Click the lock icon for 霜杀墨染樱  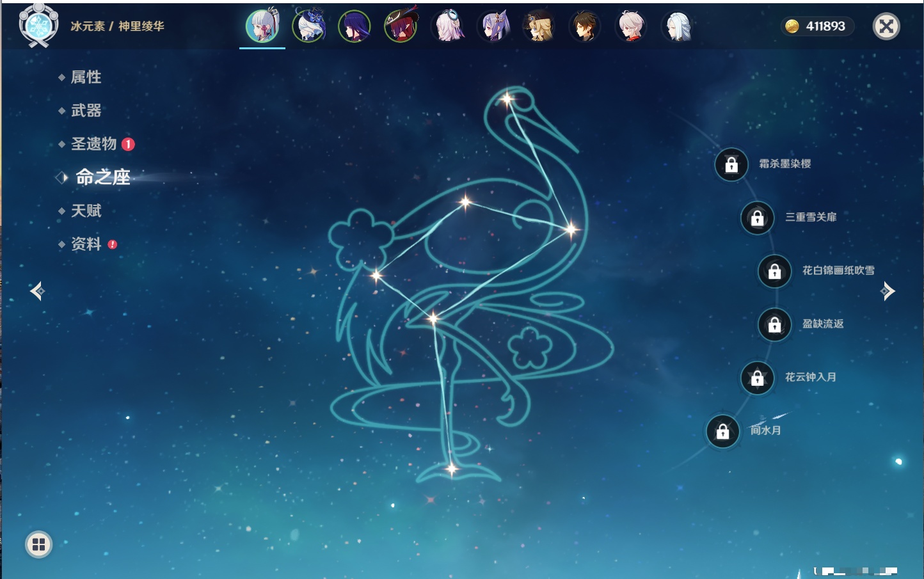[x=731, y=164]
